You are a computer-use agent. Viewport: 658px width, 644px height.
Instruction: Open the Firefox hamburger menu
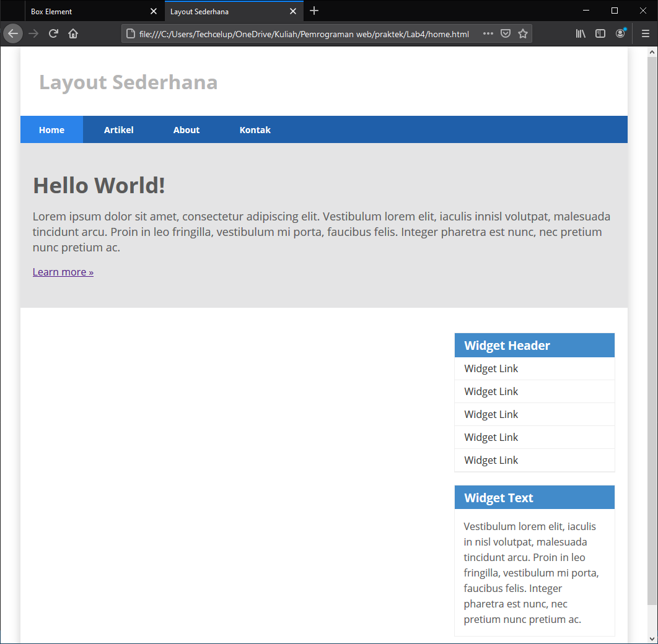click(x=646, y=33)
